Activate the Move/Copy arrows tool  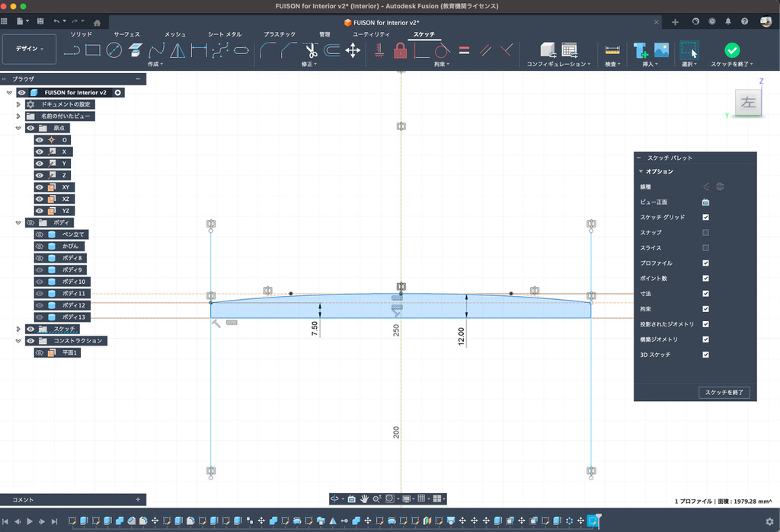pos(353,50)
